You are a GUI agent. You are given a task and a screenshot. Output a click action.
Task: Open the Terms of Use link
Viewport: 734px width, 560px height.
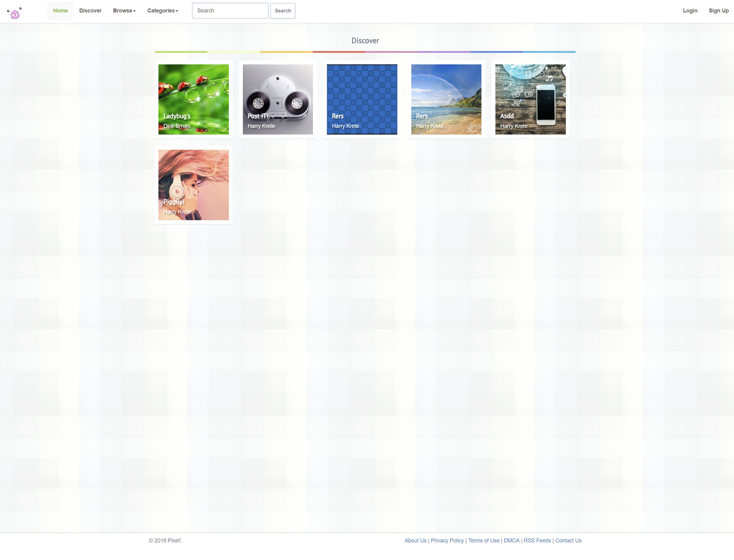(x=484, y=540)
